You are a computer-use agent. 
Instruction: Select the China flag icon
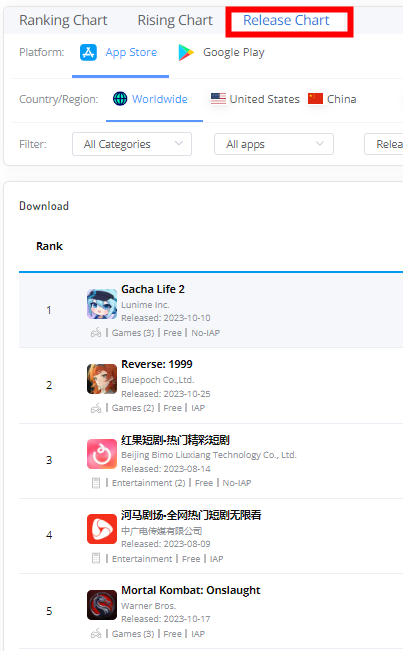[x=315, y=99]
